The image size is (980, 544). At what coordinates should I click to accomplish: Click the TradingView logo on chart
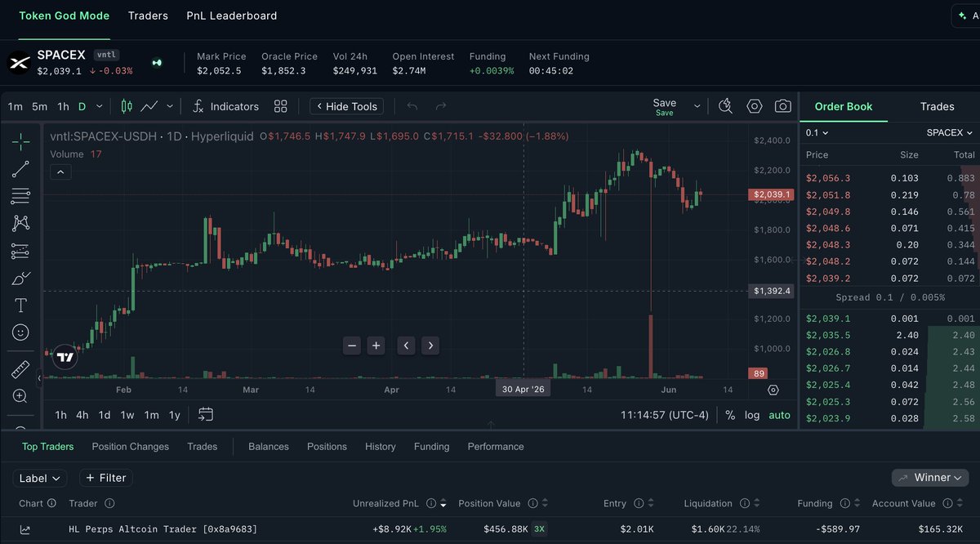[x=65, y=357]
